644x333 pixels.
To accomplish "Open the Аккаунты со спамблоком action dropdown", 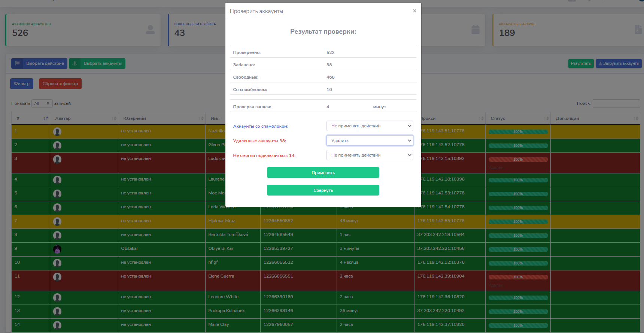I will click(370, 126).
